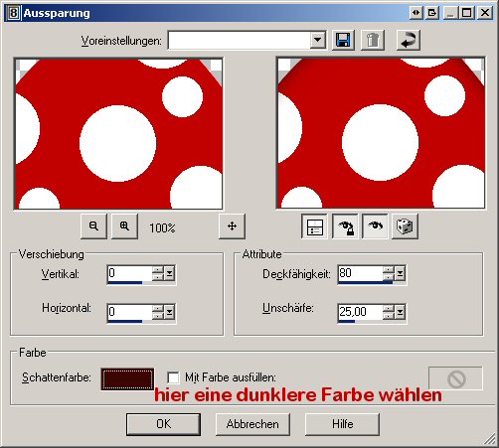Image resolution: width=499 pixels, height=448 pixels.
Task: Enable the Mit Farbe ausfüllen checkbox
Action: (x=173, y=377)
